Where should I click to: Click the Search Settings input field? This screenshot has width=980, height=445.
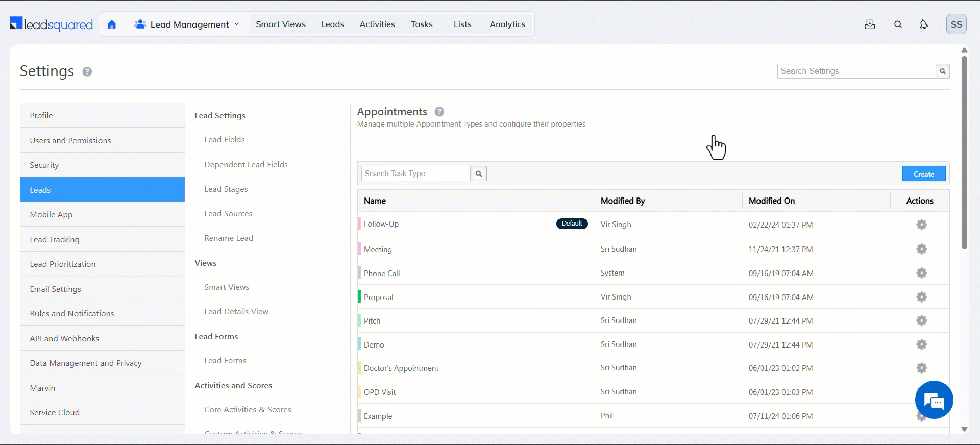point(856,71)
